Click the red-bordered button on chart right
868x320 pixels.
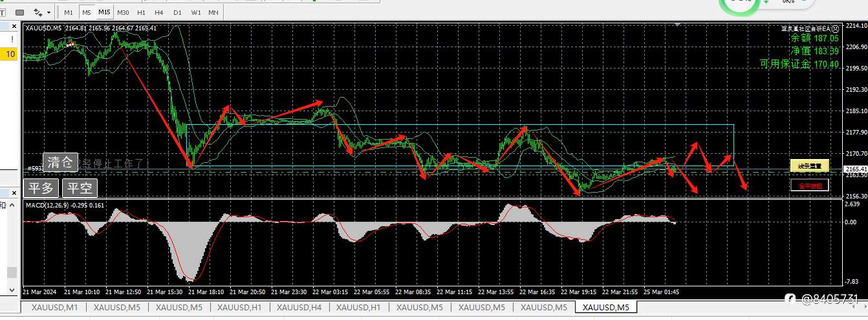pos(809,186)
